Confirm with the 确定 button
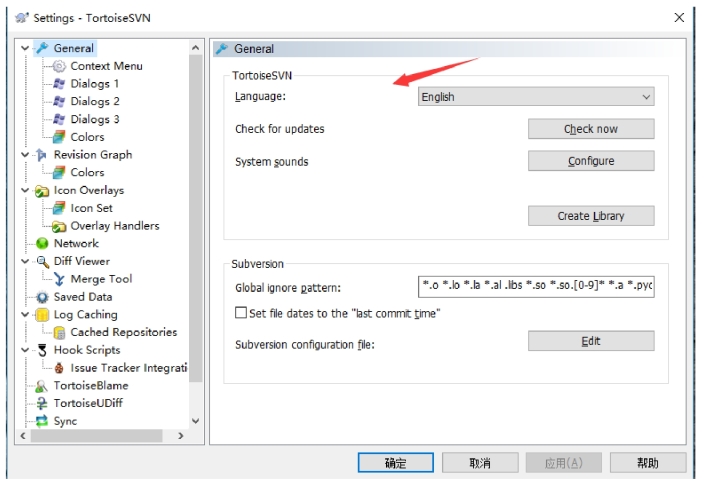This screenshot has height=489, width=708. pos(396,463)
